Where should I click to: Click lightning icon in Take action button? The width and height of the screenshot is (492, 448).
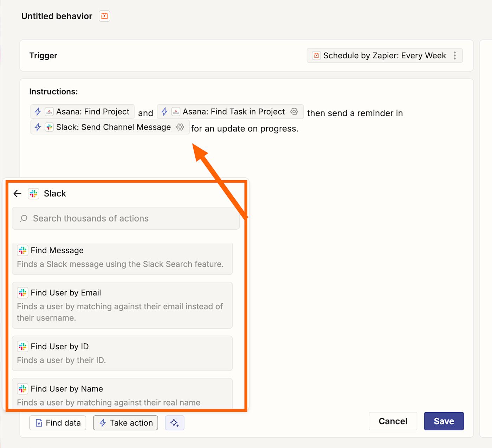point(103,423)
